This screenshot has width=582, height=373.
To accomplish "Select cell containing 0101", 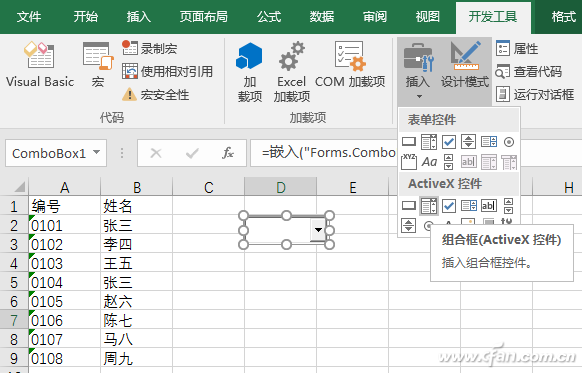I will point(65,225).
